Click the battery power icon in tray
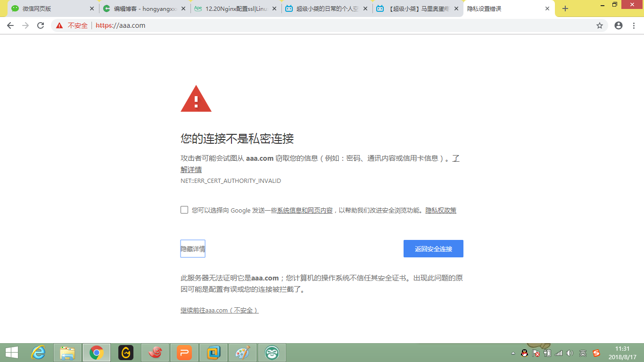 [547, 353]
